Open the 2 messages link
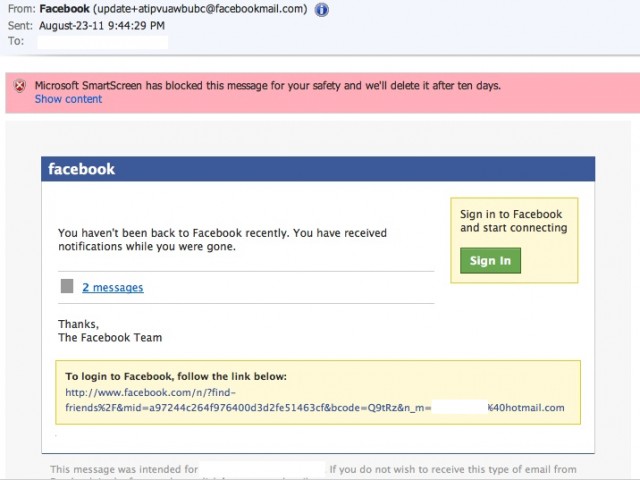Viewport: 640px width, 480px height. [112, 288]
